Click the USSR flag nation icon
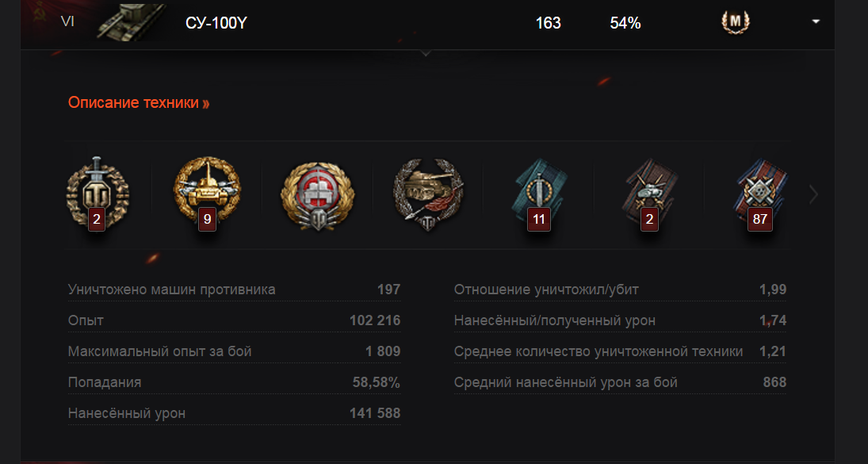The height and width of the screenshot is (464, 868). (x=40, y=14)
